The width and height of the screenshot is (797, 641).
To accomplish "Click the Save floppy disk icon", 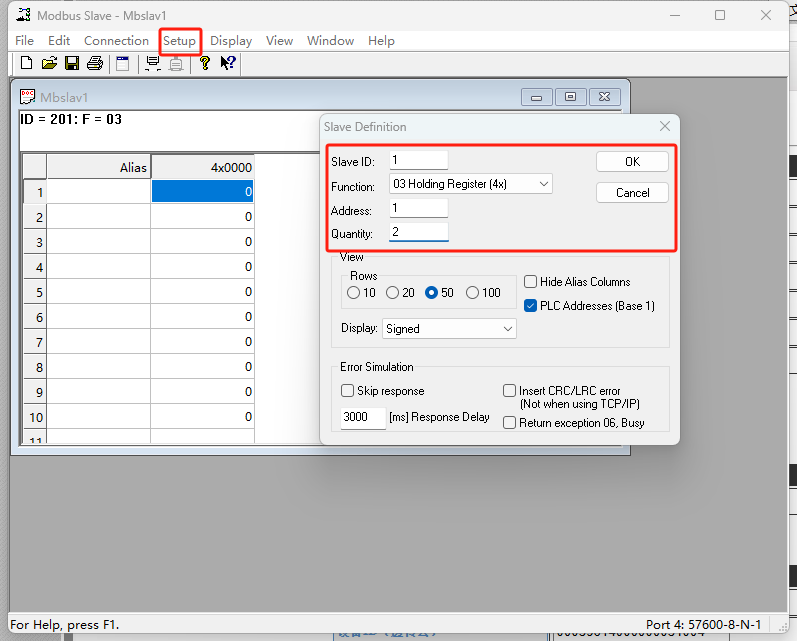I will [x=72, y=63].
